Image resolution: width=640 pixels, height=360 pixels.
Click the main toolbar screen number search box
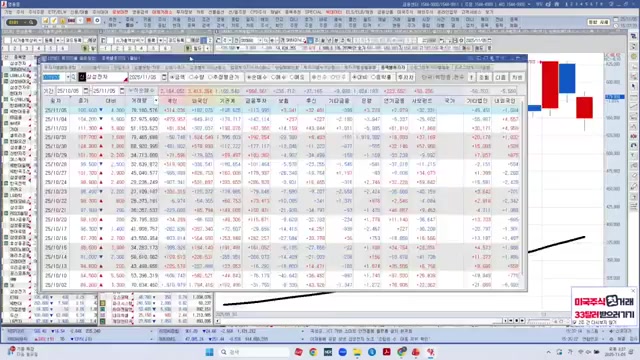pos(21,22)
